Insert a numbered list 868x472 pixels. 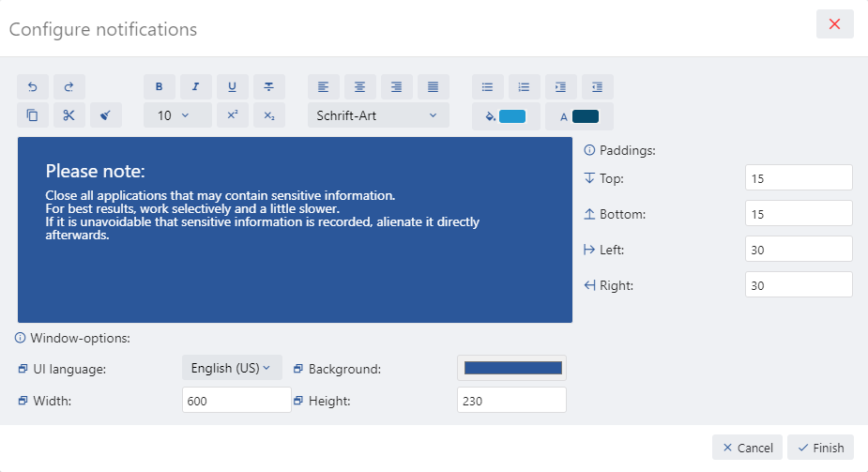[524, 87]
